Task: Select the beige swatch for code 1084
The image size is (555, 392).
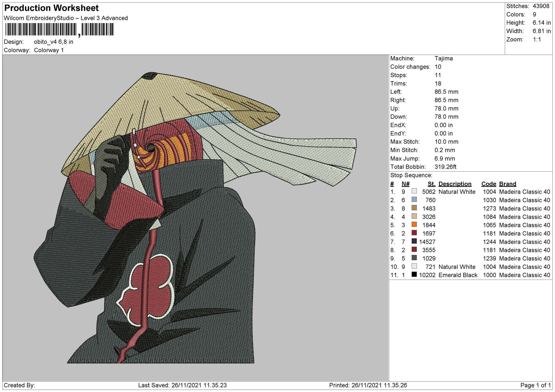Action: pyautogui.click(x=414, y=217)
